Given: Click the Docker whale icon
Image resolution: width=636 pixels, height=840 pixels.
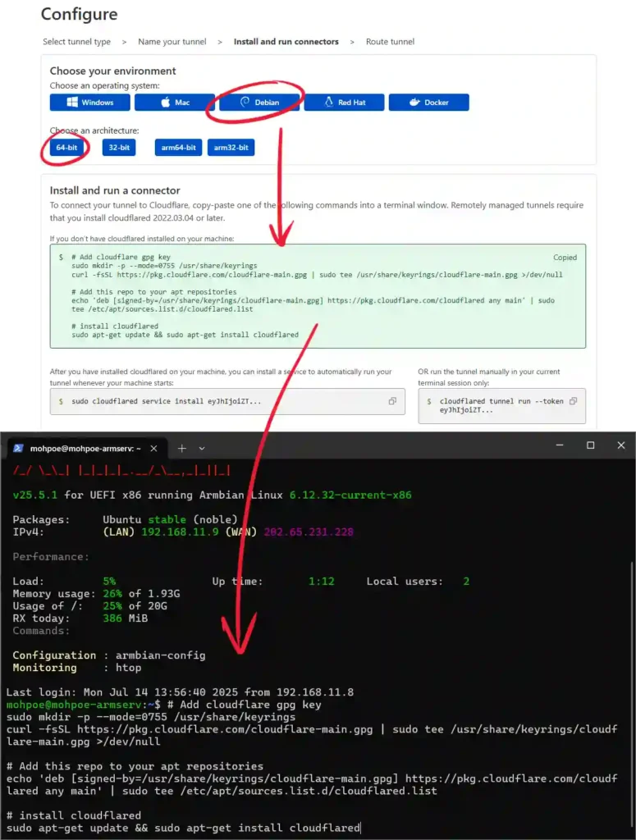Looking at the screenshot, I should (x=414, y=103).
